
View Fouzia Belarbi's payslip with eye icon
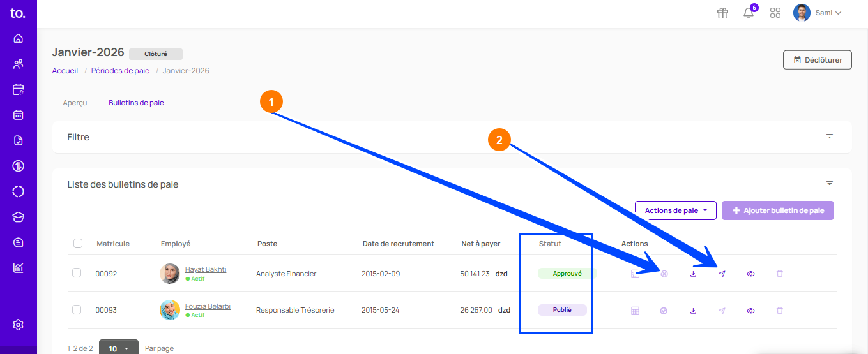pos(750,311)
